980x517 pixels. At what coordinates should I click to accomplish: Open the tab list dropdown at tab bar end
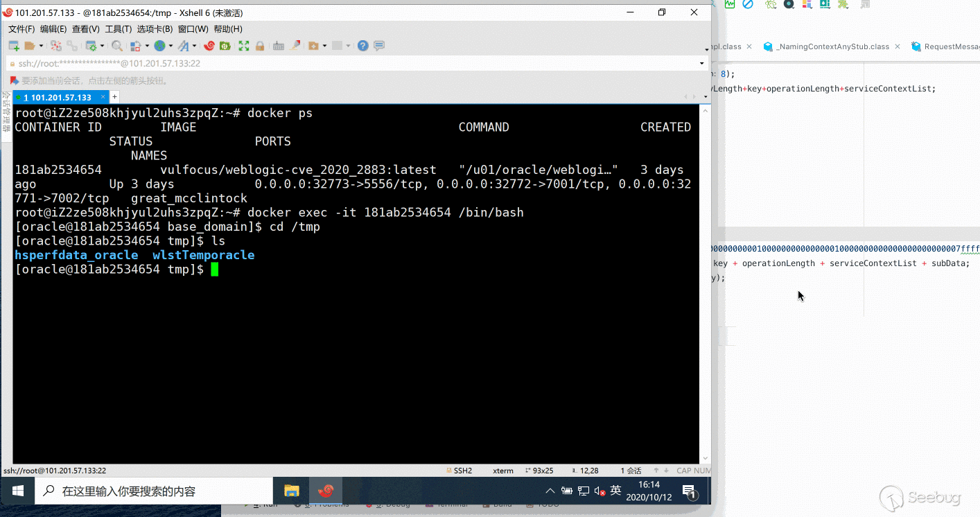[x=704, y=97]
